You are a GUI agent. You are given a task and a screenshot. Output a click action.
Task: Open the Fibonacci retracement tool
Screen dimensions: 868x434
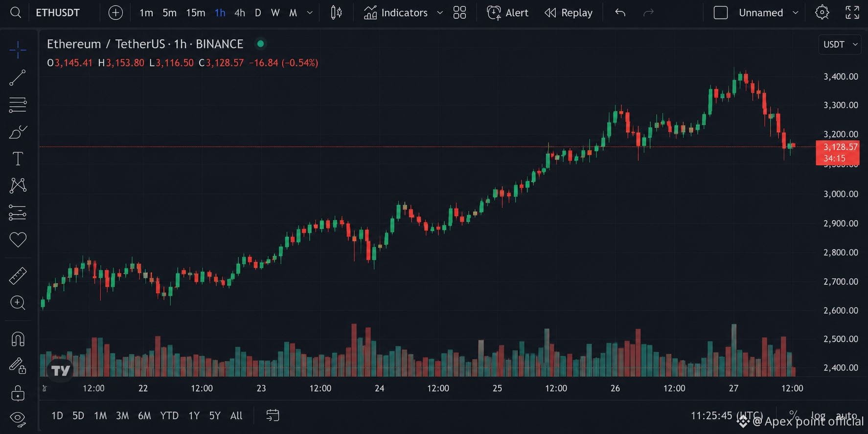[18, 105]
